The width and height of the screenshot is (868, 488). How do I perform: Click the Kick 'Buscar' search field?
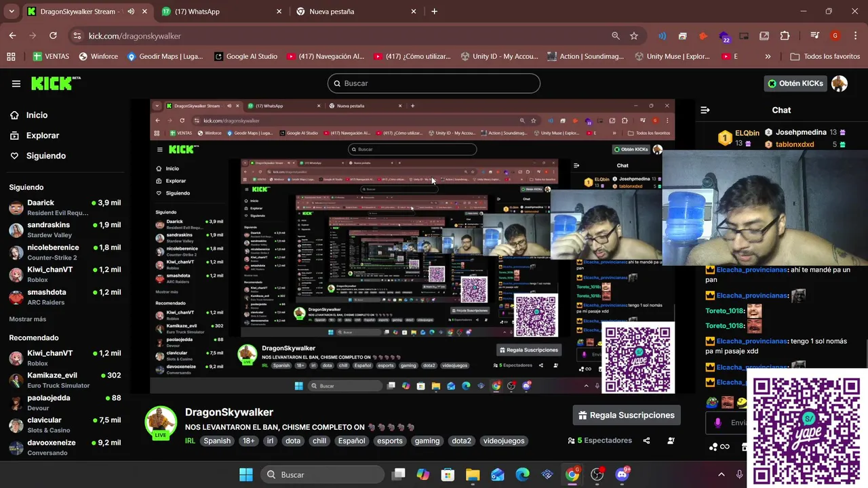[x=434, y=83]
